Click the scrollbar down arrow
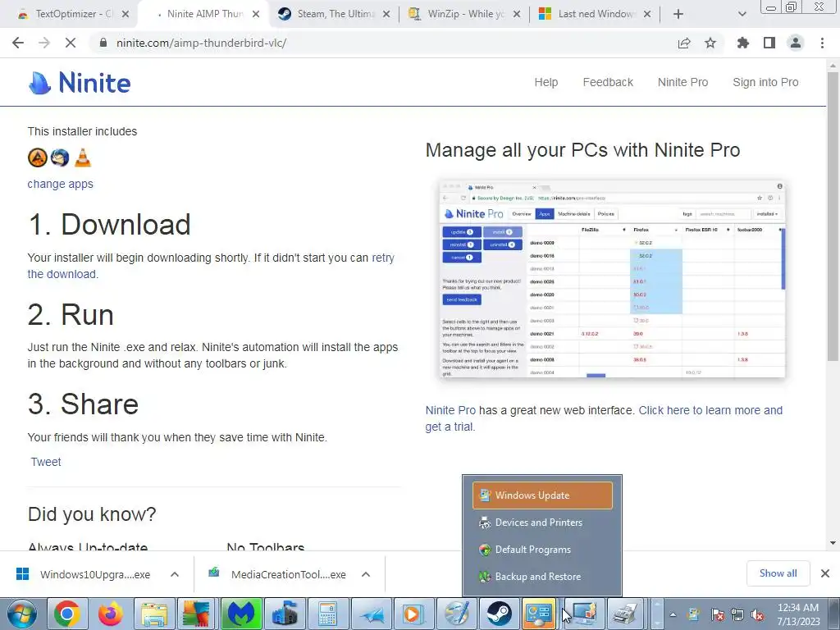The height and width of the screenshot is (630, 840). pyautogui.click(x=833, y=543)
